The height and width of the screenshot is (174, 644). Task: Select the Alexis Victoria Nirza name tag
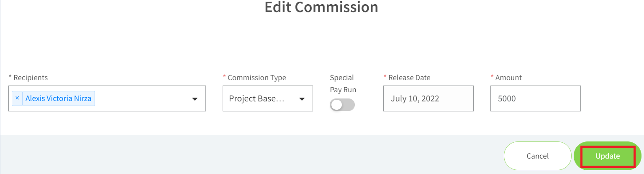point(58,98)
